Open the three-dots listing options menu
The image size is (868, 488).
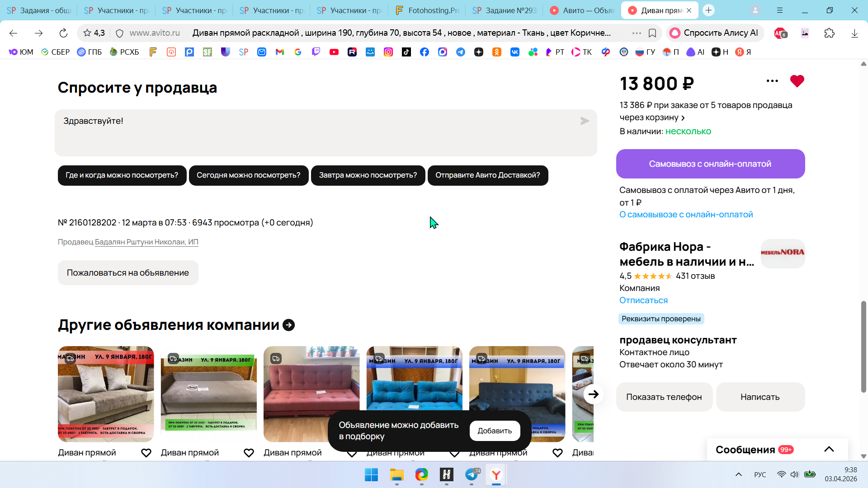tap(772, 81)
